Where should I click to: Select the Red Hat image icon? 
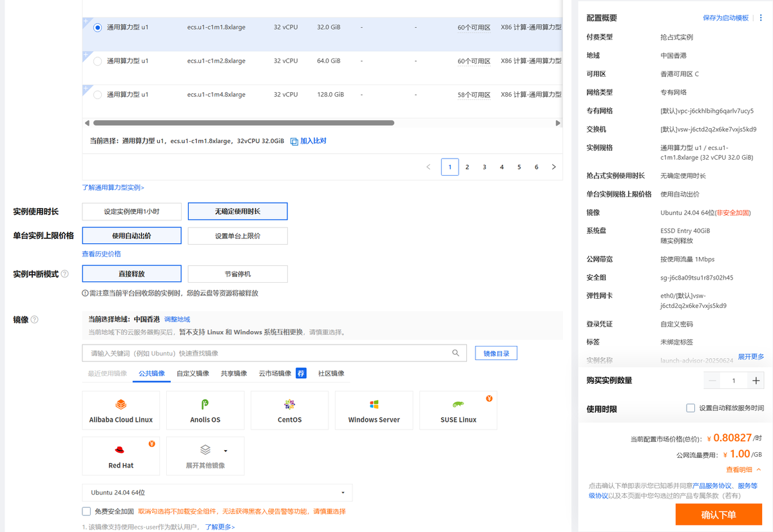[120, 450]
